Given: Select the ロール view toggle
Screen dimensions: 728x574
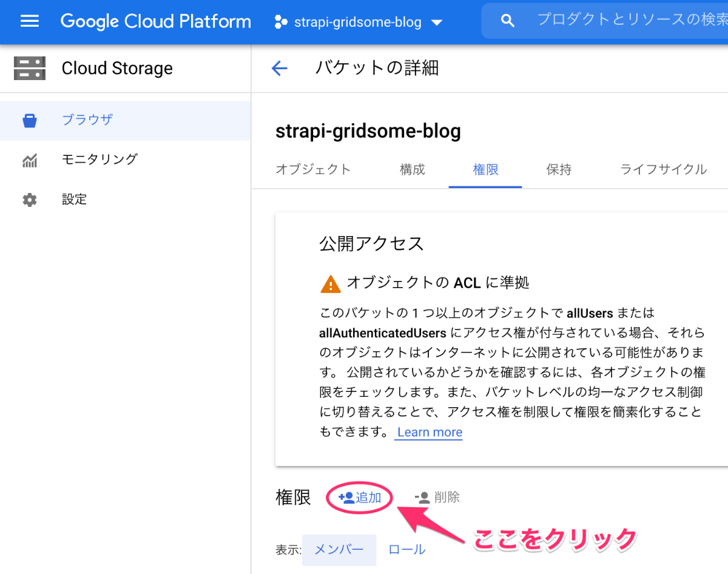Looking at the screenshot, I should pyautogui.click(x=406, y=550).
